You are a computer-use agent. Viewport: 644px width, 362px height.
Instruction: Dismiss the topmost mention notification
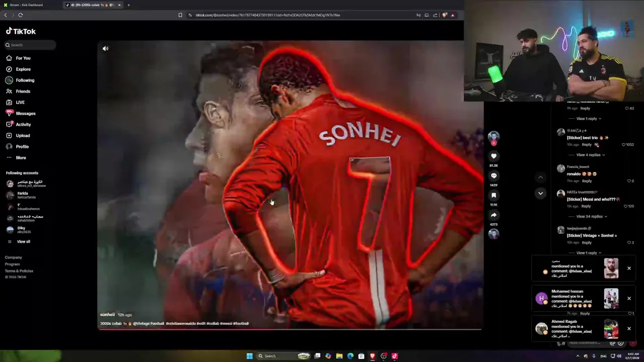click(629, 268)
